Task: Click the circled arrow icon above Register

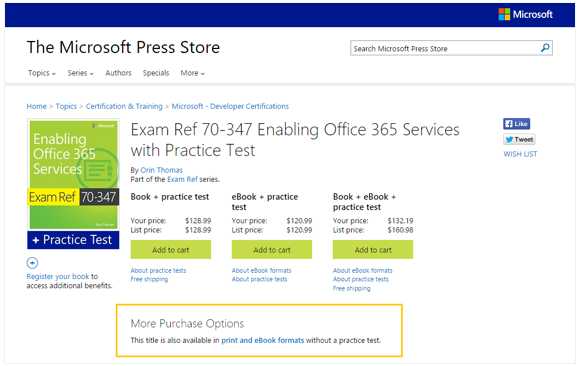Action: click(33, 263)
